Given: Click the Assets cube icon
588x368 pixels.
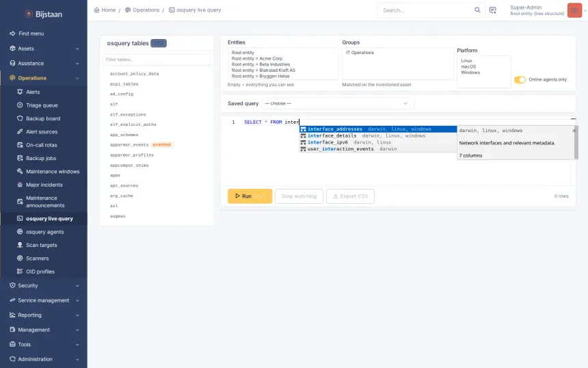Looking at the screenshot, I should pos(12,49).
